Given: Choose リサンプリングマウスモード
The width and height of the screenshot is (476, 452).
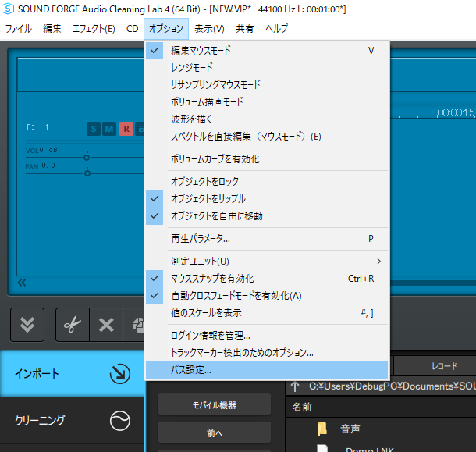Looking at the screenshot, I should click(267, 84).
